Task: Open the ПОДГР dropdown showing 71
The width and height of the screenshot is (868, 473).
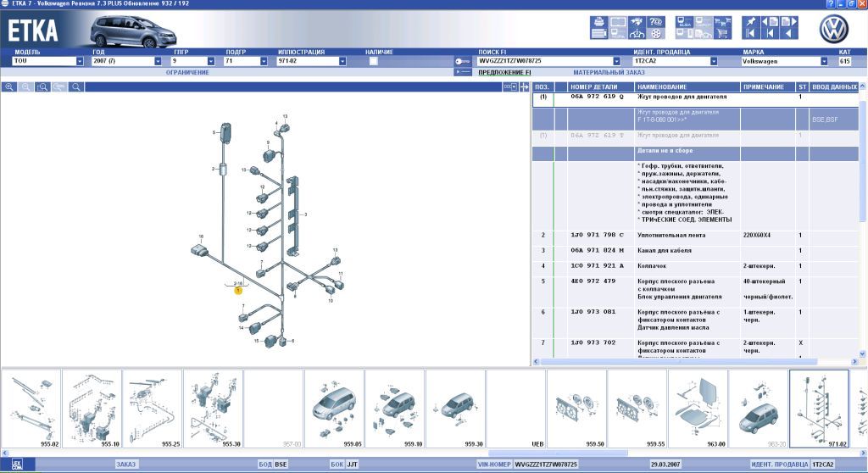Action: 264,62
